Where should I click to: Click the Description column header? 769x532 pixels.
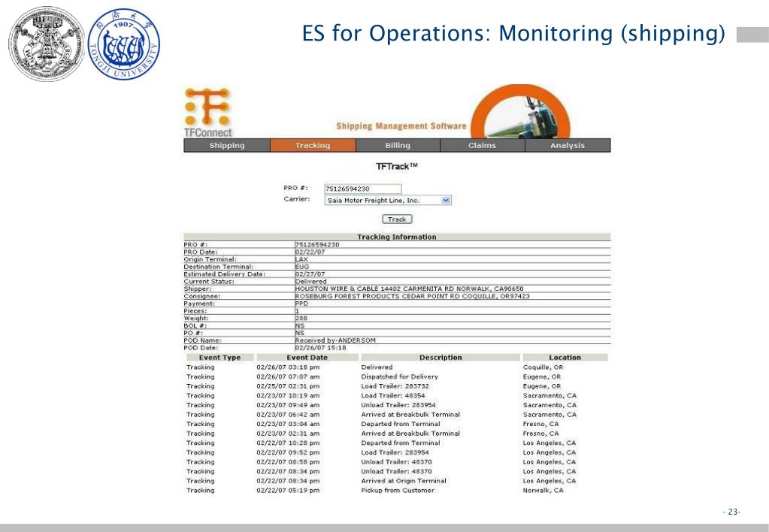click(x=441, y=358)
